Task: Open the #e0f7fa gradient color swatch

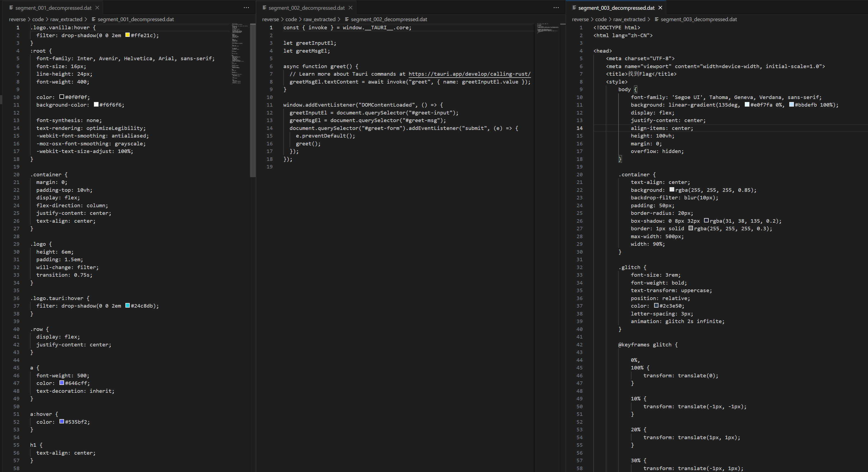Action: click(x=747, y=105)
